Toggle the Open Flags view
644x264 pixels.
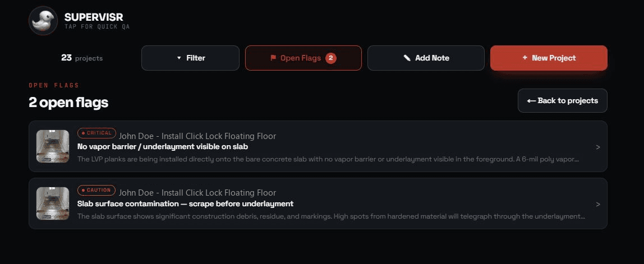pyautogui.click(x=303, y=58)
